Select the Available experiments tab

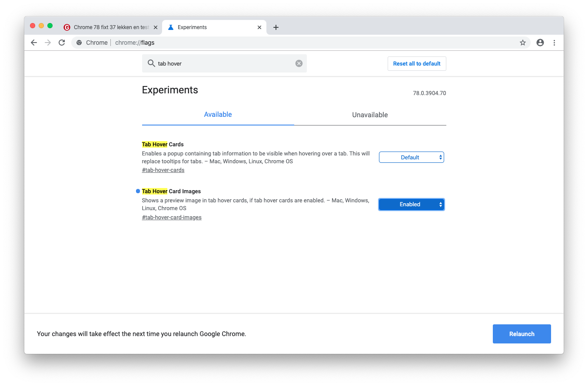pyautogui.click(x=218, y=115)
